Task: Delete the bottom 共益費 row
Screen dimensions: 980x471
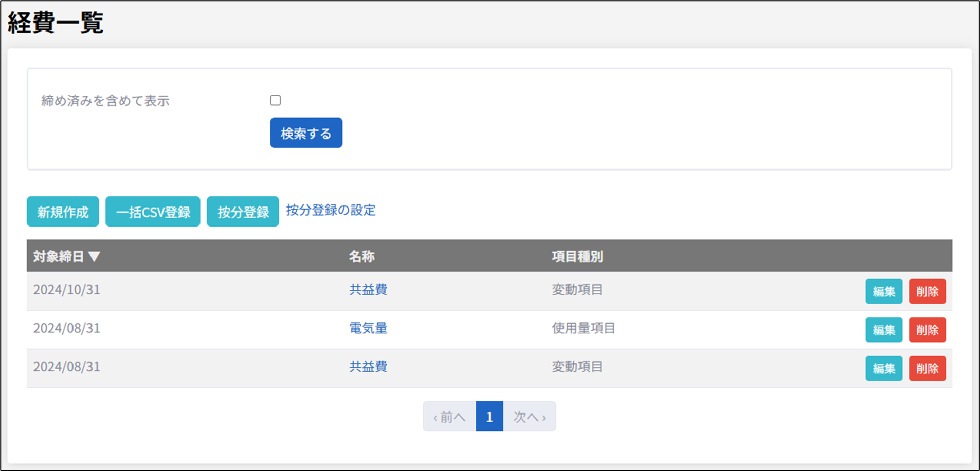Action: [927, 368]
